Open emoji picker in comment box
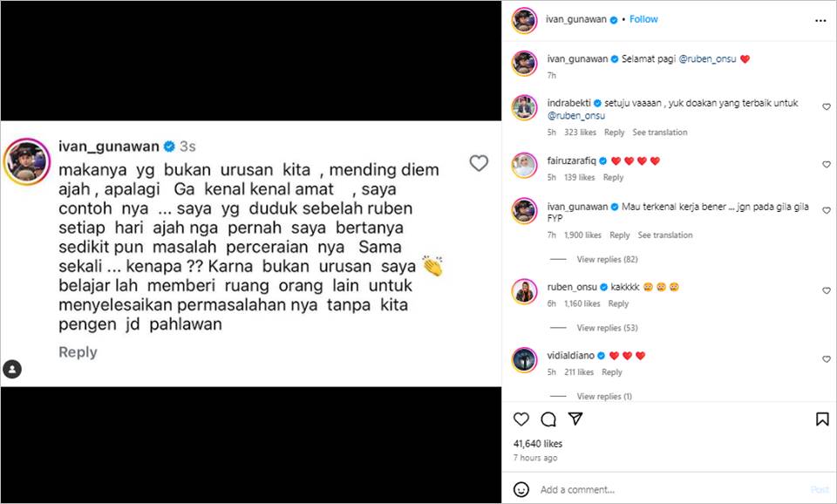 click(x=521, y=489)
